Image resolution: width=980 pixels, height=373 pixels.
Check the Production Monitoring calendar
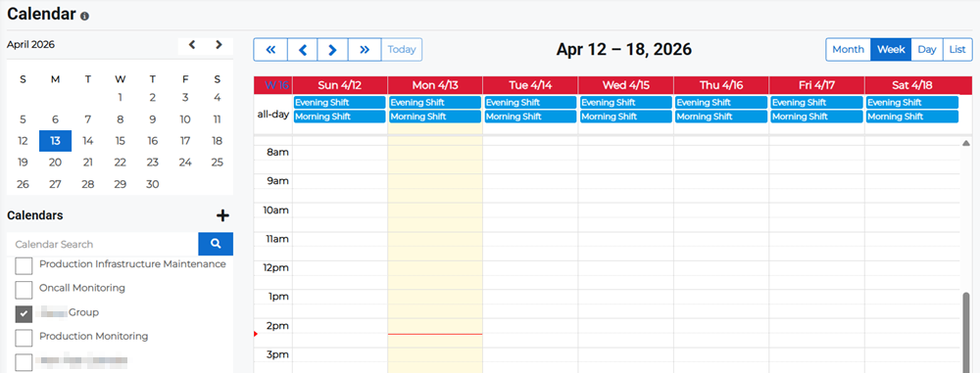click(24, 338)
